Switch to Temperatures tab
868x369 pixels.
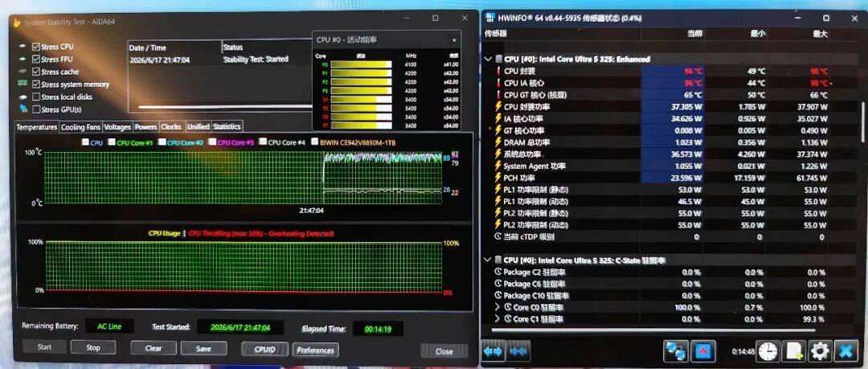click(x=36, y=127)
